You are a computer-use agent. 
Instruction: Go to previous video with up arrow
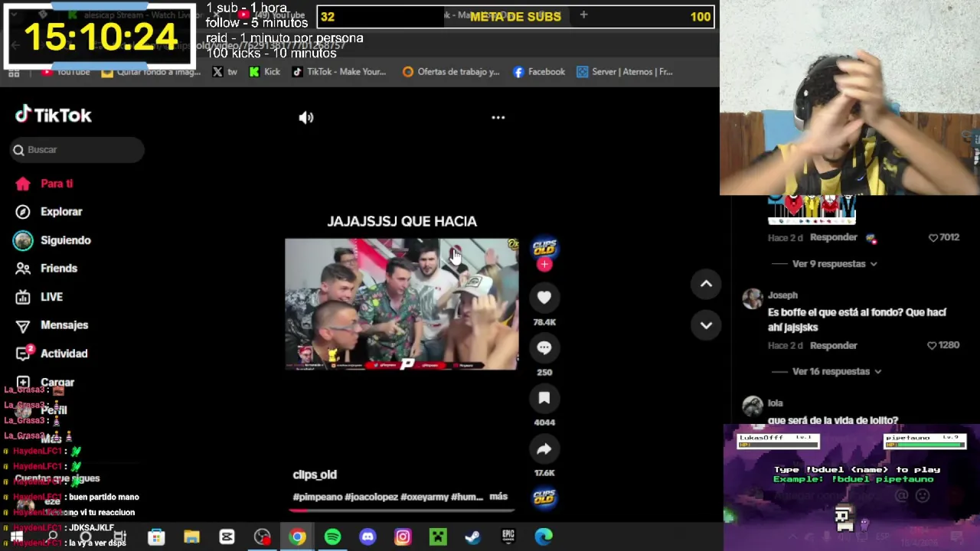pyautogui.click(x=706, y=284)
